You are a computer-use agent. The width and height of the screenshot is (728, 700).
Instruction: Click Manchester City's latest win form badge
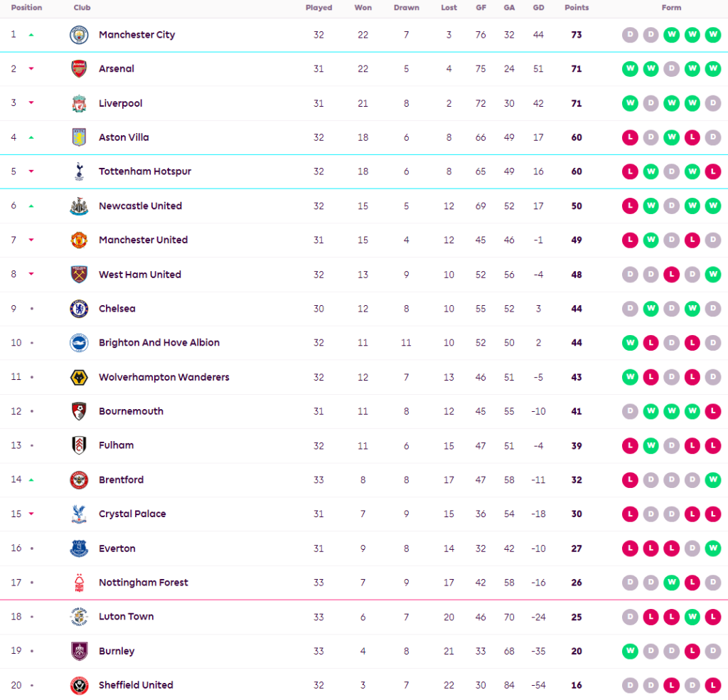click(x=713, y=35)
